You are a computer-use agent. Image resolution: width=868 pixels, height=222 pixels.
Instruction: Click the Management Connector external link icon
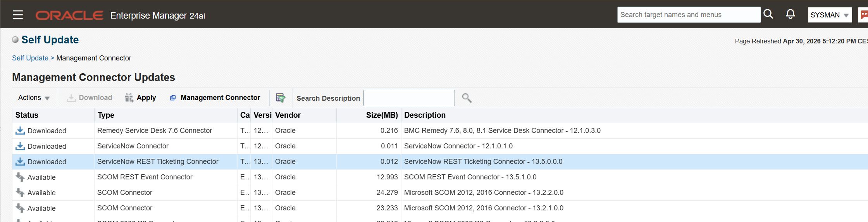point(173,98)
